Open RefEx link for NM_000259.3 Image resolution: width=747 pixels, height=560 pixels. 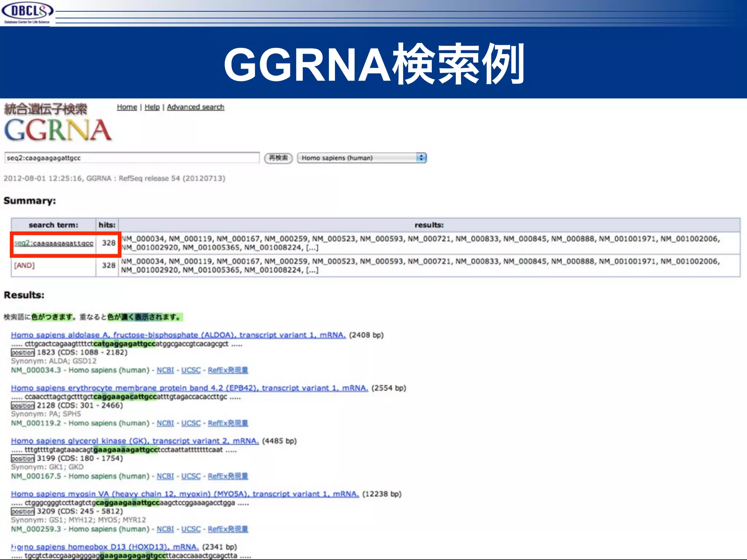pos(228,529)
